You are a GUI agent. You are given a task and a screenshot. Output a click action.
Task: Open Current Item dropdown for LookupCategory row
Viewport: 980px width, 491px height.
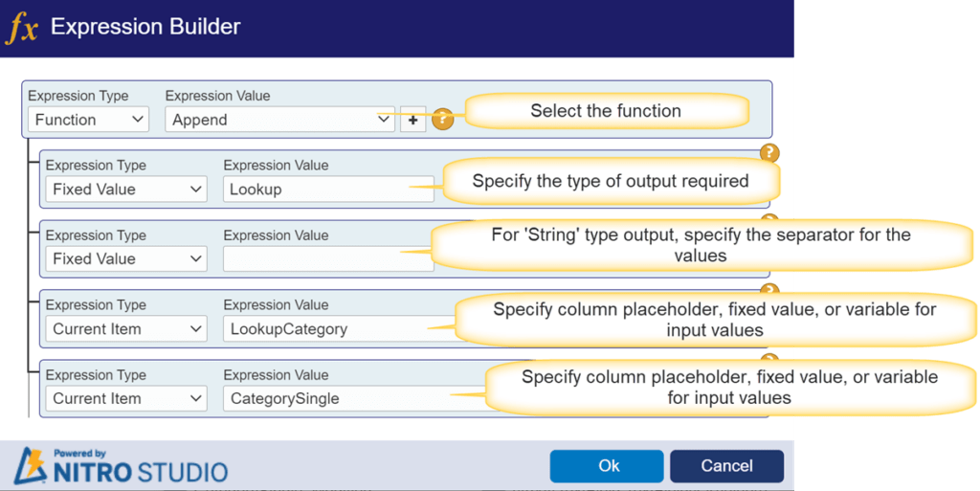126,328
